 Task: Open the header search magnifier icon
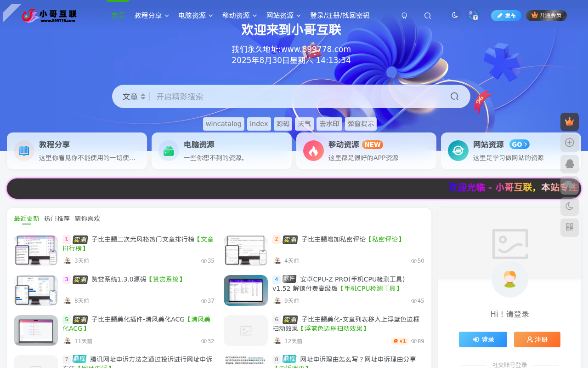(x=427, y=16)
